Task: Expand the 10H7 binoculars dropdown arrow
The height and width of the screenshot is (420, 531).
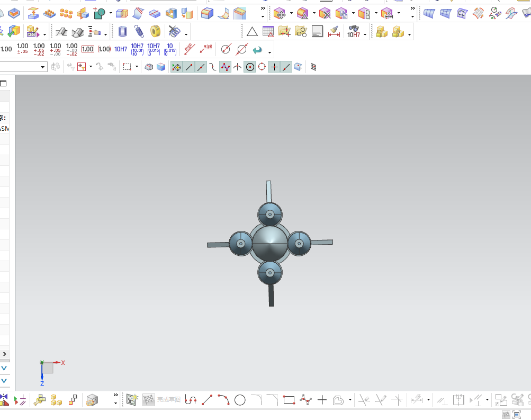Action: coord(365,35)
